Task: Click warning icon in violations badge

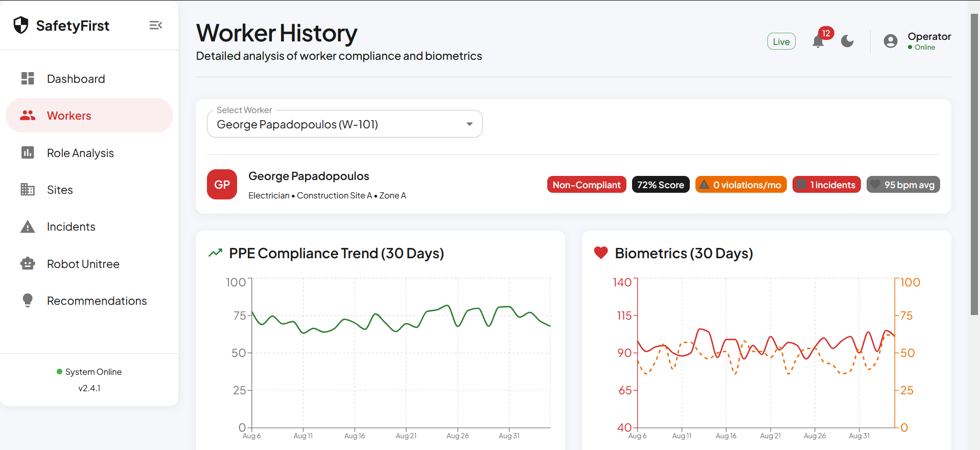Action: (x=705, y=185)
